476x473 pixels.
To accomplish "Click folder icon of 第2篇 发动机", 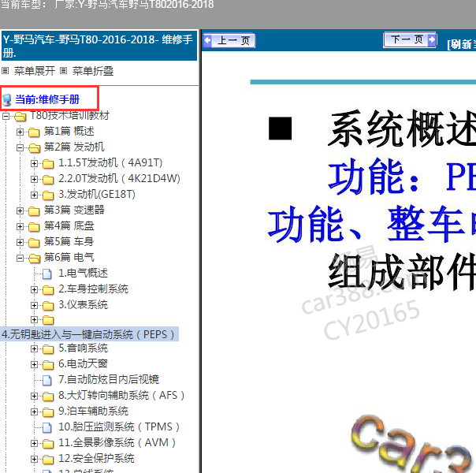I will [x=35, y=148].
